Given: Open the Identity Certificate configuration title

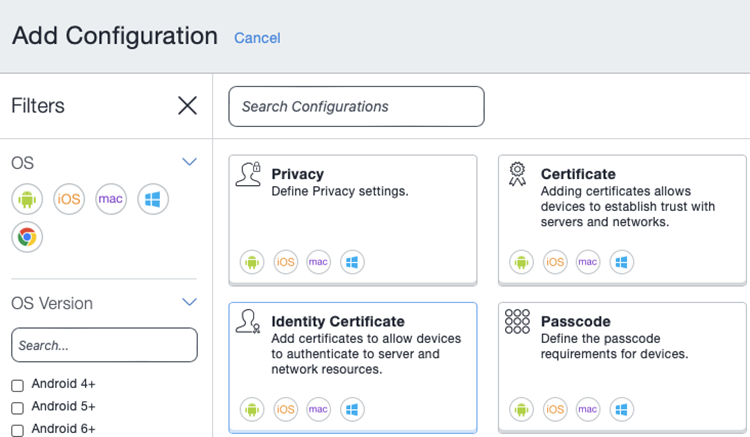Looking at the screenshot, I should point(338,322).
